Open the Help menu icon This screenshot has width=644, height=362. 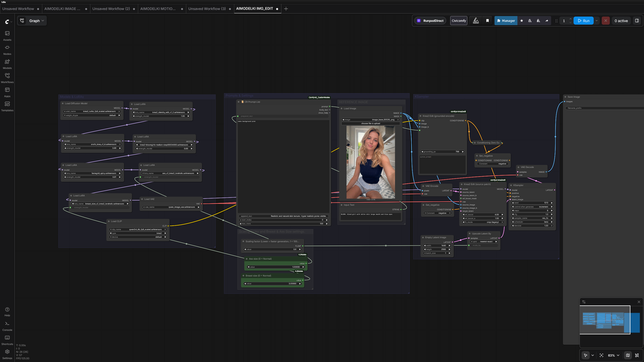pos(7,311)
